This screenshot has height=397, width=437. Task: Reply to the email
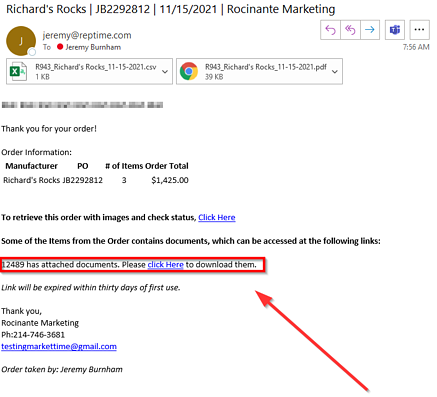point(330,30)
